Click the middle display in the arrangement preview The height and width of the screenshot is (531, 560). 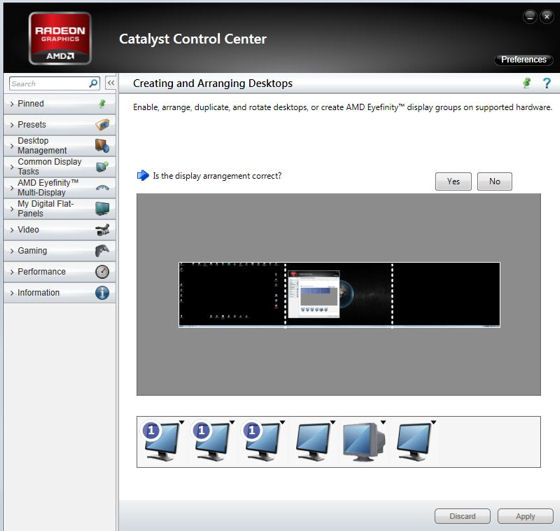[x=339, y=294]
